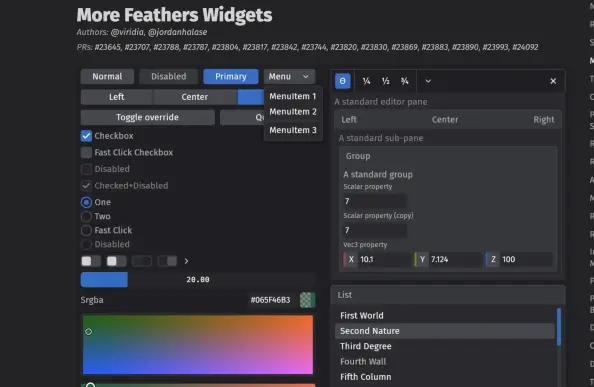Click the X value field 10.1
The height and width of the screenshot is (387, 594).
tap(377, 259)
